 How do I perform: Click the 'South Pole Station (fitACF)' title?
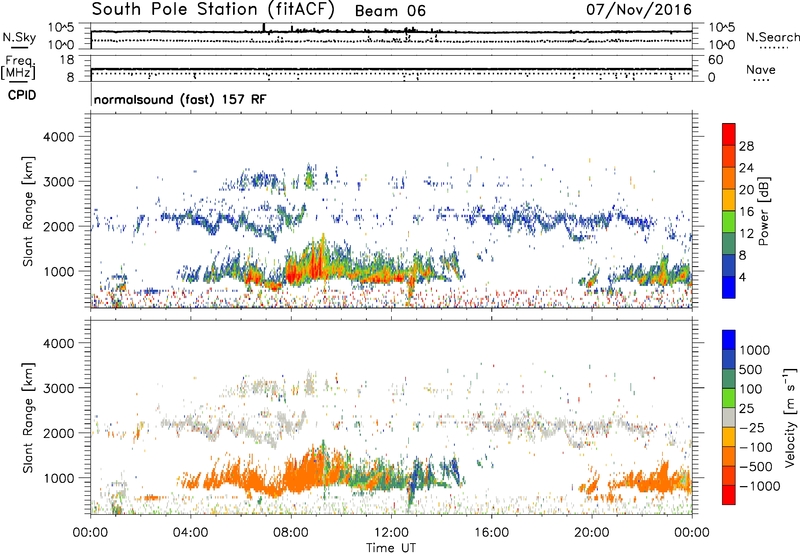(x=213, y=10)
